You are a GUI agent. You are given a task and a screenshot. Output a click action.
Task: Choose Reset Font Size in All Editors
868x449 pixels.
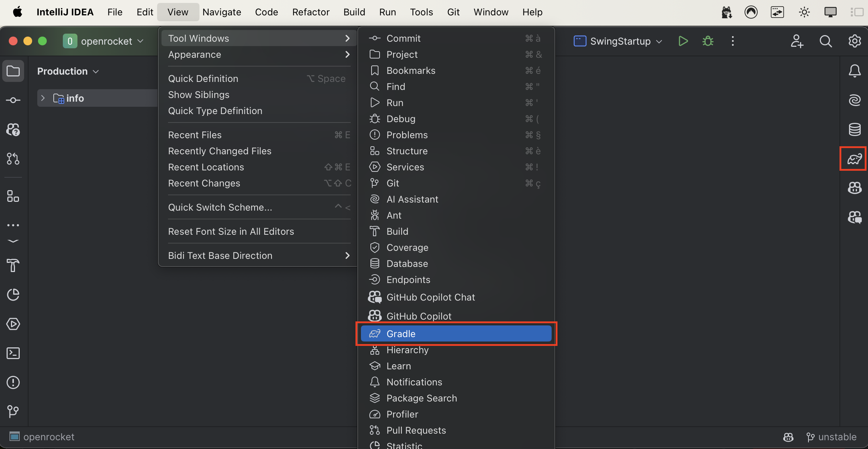pyautogui.click(x=231, y=231)
